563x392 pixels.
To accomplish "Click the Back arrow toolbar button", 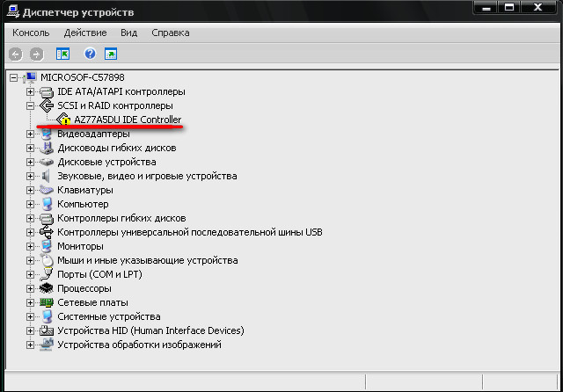I will click(x=16, y=54).
